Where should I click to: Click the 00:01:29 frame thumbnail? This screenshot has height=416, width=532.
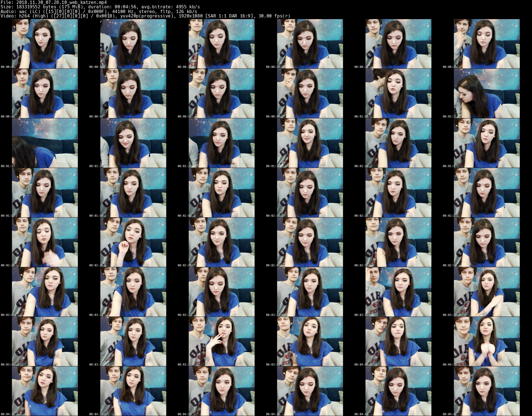221,143
